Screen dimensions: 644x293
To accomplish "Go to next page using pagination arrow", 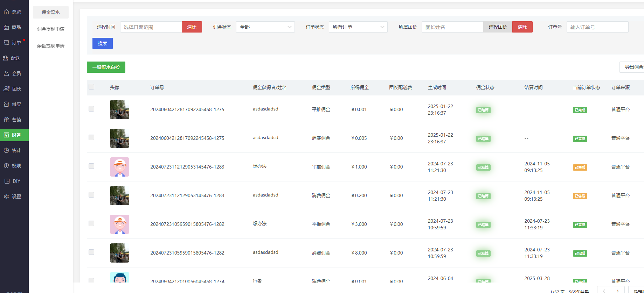I will coord(617,291).
